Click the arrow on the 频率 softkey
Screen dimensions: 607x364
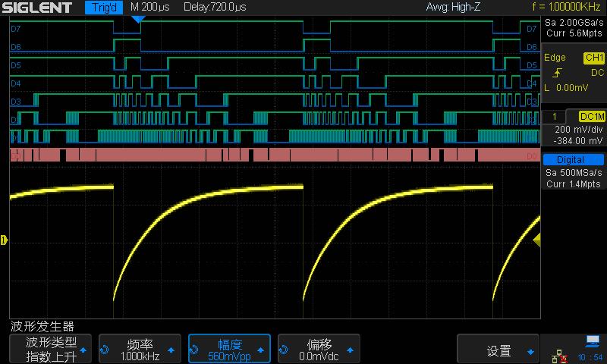pos(171,350)
